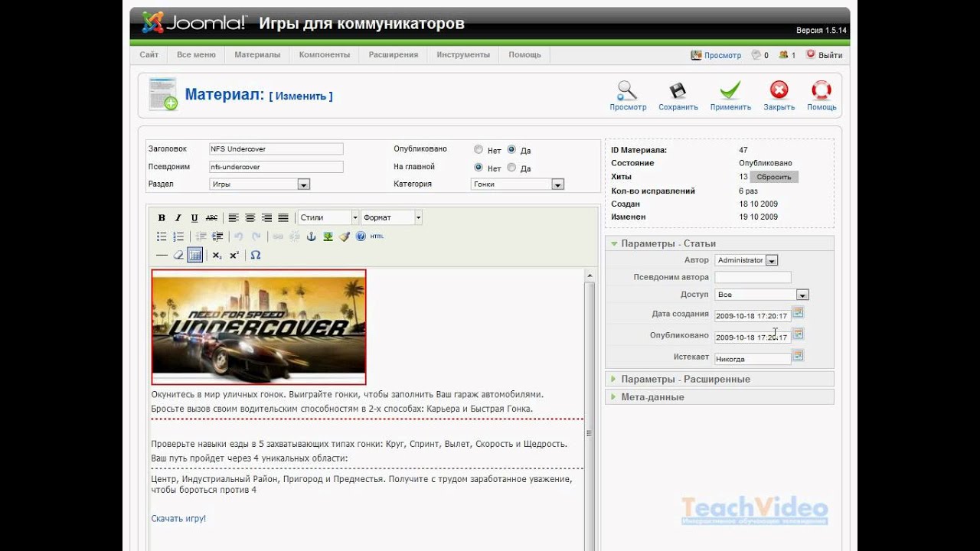Apply superscript formatting

click(234, 255)
